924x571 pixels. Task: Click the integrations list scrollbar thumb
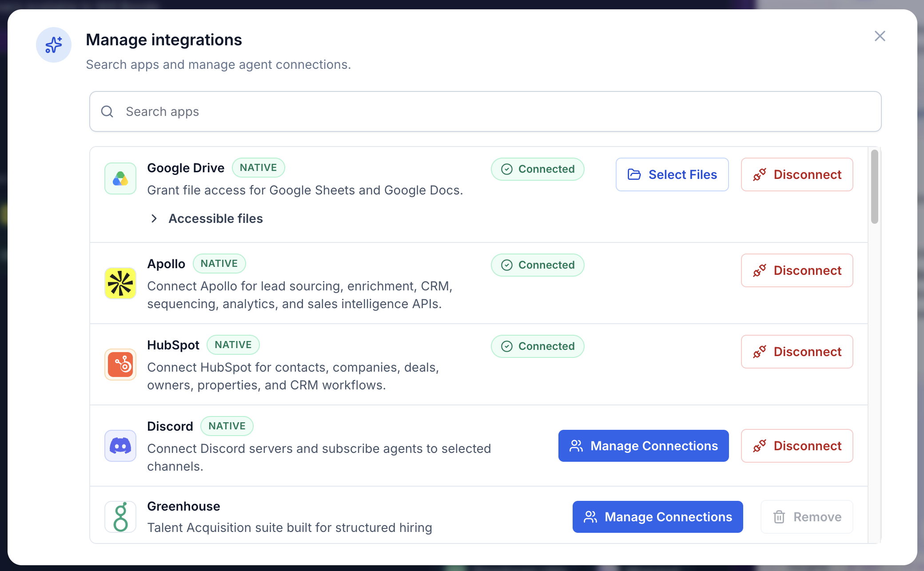coord(874,186)
